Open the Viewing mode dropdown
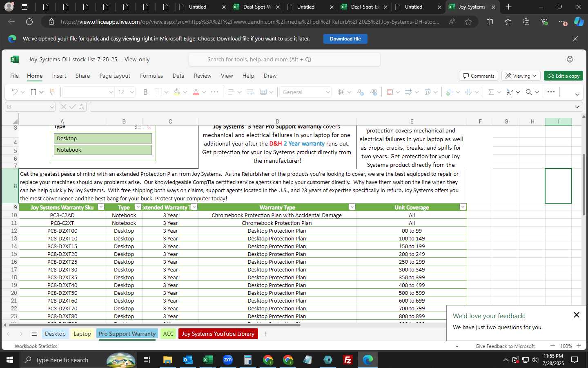Viewport: 588px width, 368px height. 521,76
